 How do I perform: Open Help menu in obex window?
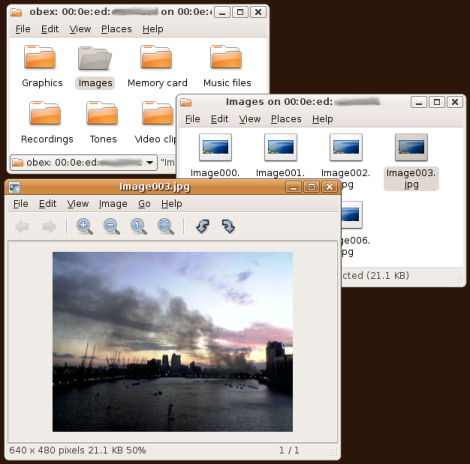pos(153,29)
